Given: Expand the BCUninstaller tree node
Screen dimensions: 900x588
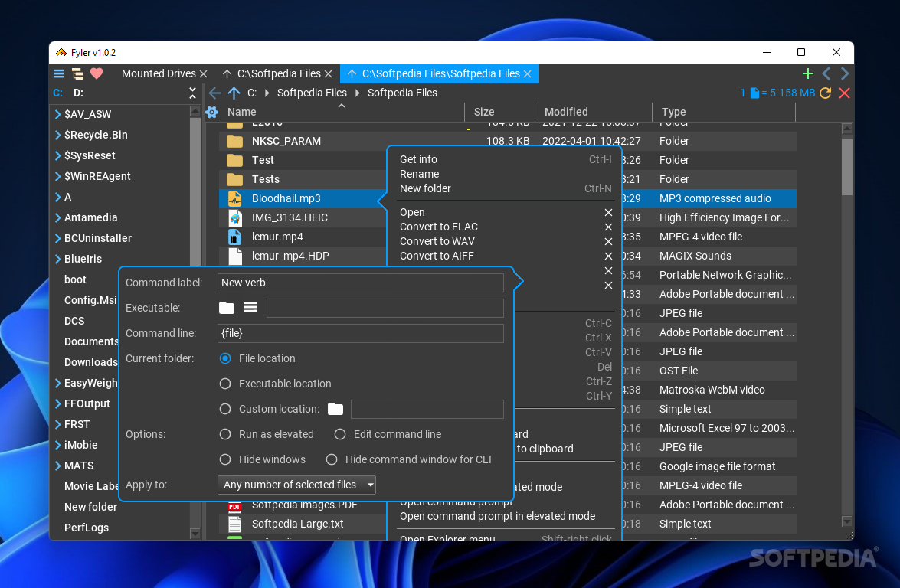Looking at the screenshot, I should [x=58, y=238].
